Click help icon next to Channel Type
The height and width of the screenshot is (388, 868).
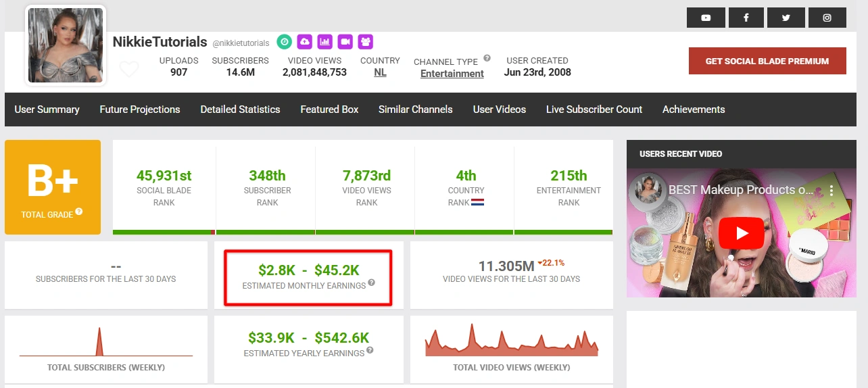[487, 58]
